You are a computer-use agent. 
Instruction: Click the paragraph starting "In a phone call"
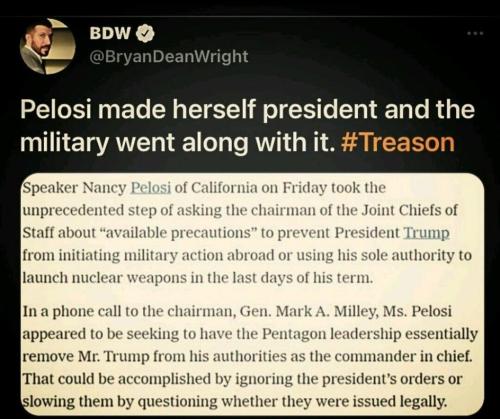pos(250,356)
